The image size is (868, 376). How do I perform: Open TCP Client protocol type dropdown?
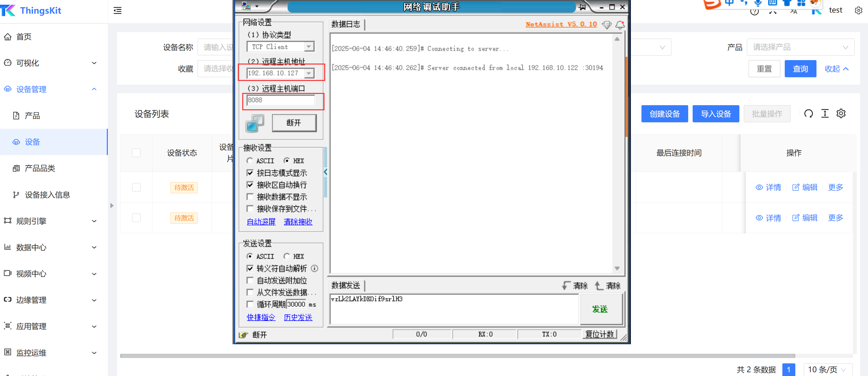coord(309,47)
